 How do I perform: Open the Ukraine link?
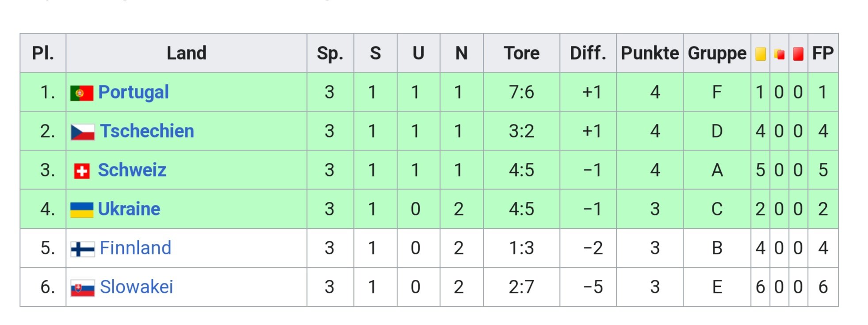[129, 209]
